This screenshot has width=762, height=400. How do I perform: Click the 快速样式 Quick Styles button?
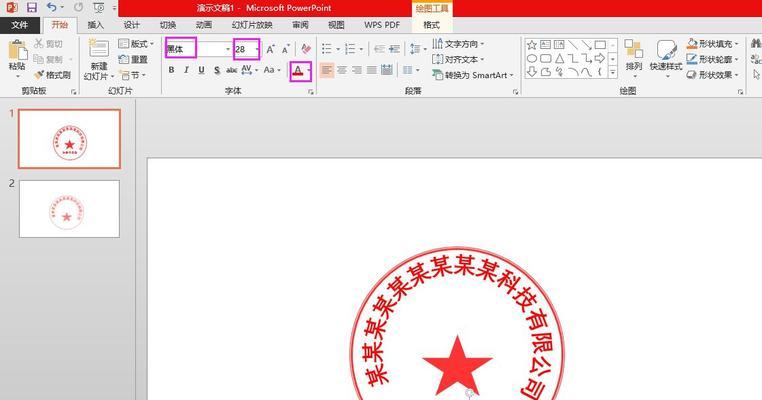[666, 59]
